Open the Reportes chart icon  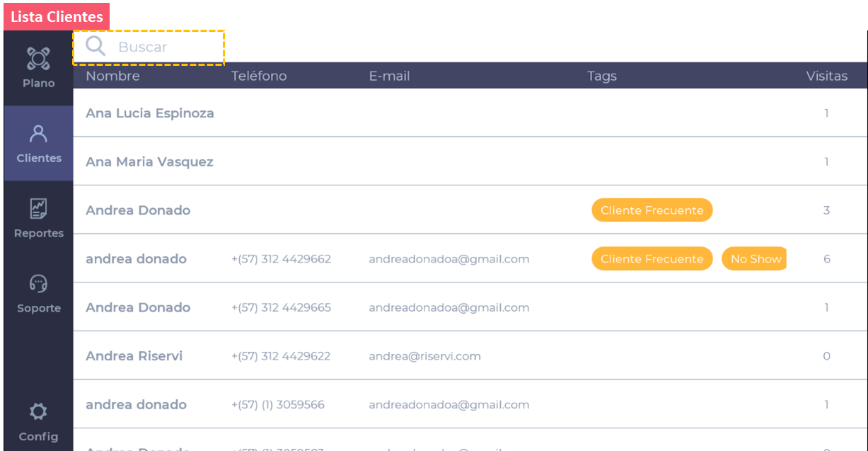(38, 209)
